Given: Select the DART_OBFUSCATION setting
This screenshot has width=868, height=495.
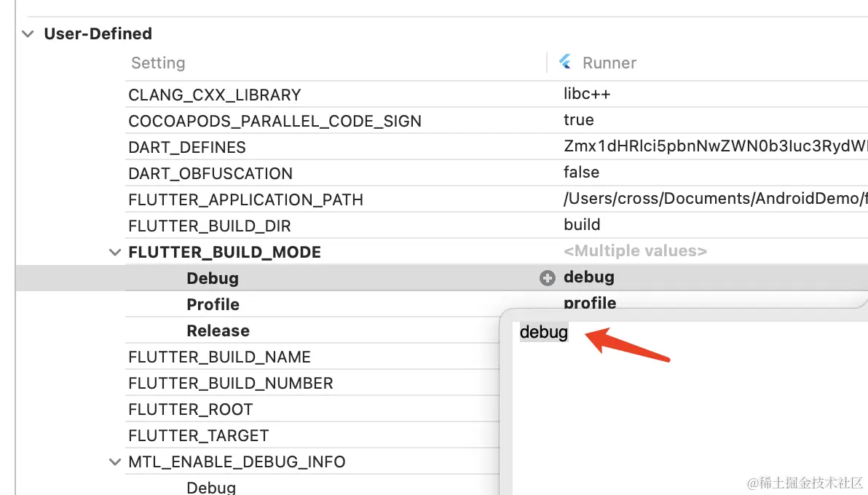Looking at the screenshot, I should pos(210,173).
